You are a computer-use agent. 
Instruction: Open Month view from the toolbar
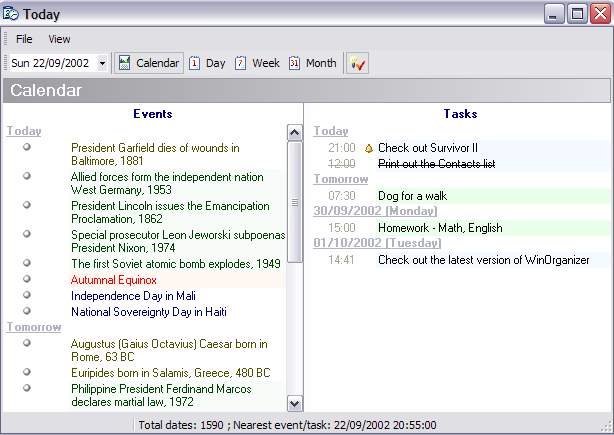click(x=312, y=63)
